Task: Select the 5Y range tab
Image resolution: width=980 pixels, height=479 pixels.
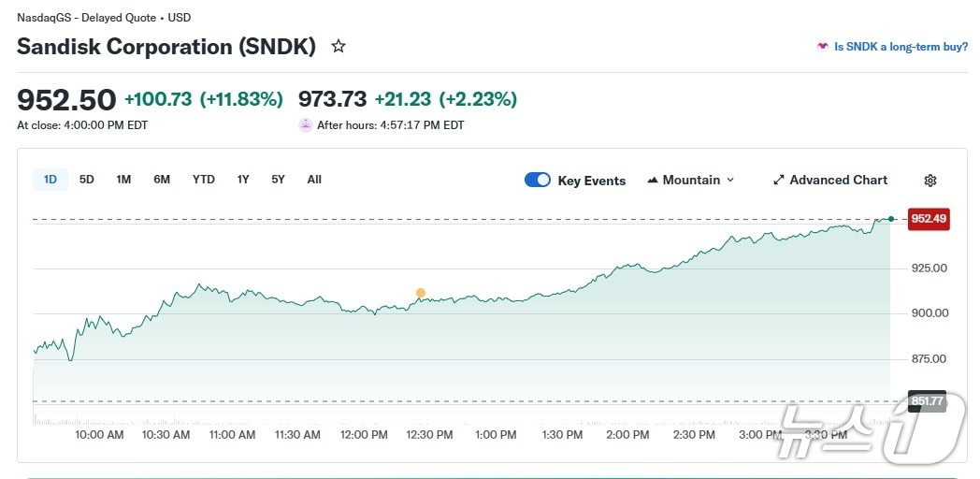Action: [278, 180]
